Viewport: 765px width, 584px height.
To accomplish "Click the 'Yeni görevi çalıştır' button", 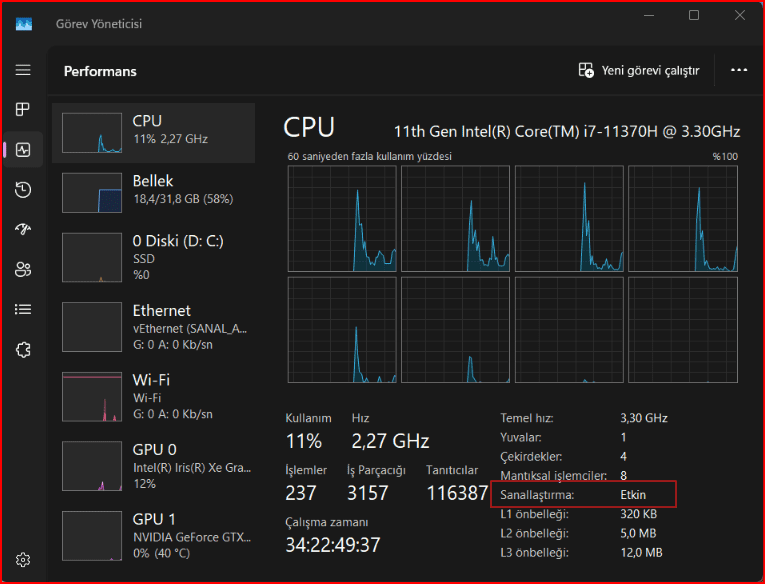I will pyautogui.click(x=639, y=71).
